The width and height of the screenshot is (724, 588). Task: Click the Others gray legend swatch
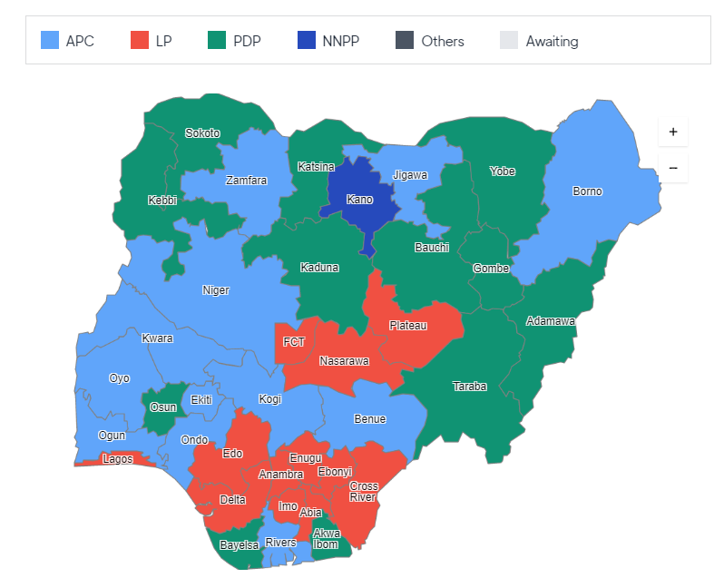[x=405, y=40]
